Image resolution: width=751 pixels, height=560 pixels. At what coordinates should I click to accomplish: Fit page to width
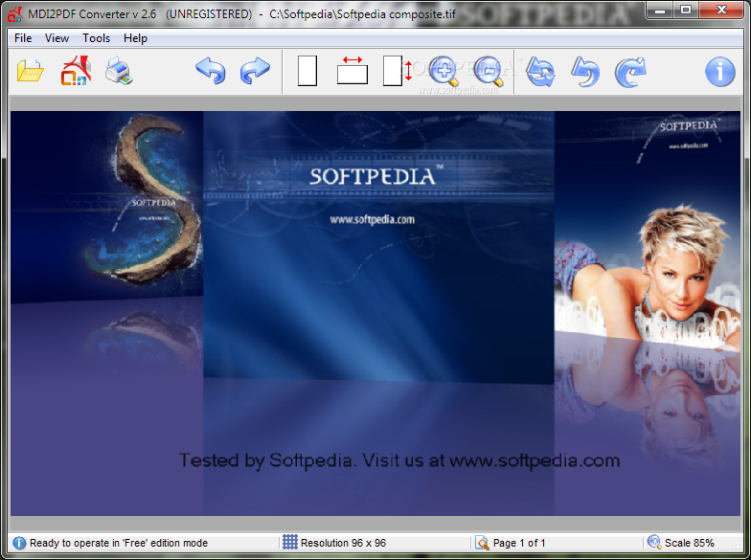[x=353, y=71]
